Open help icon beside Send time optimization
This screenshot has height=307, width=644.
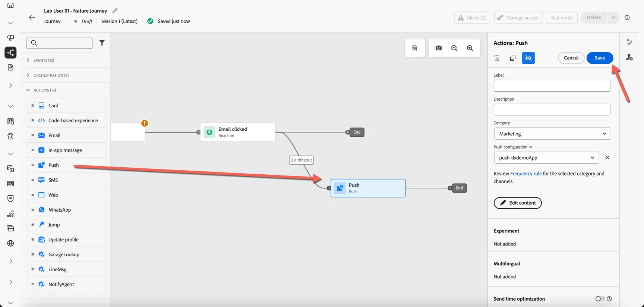coord(609,299)
